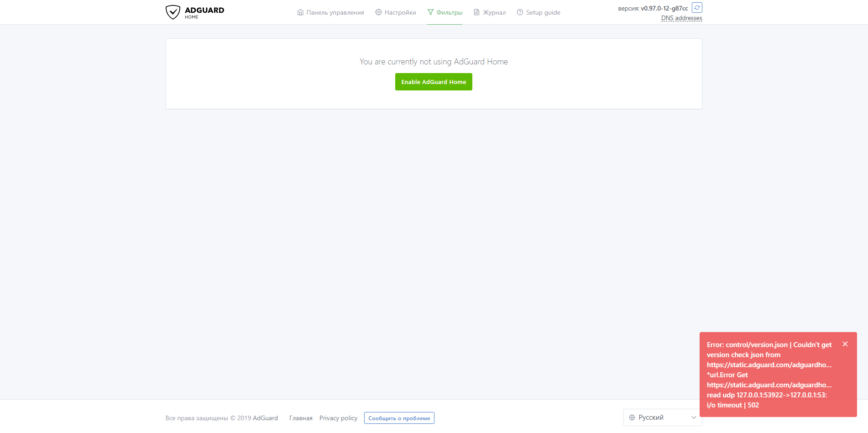The width and height of the screenshot is (868, 433).
Task: Click the Сообщить о проблеме button
Action: pos(399,418)
